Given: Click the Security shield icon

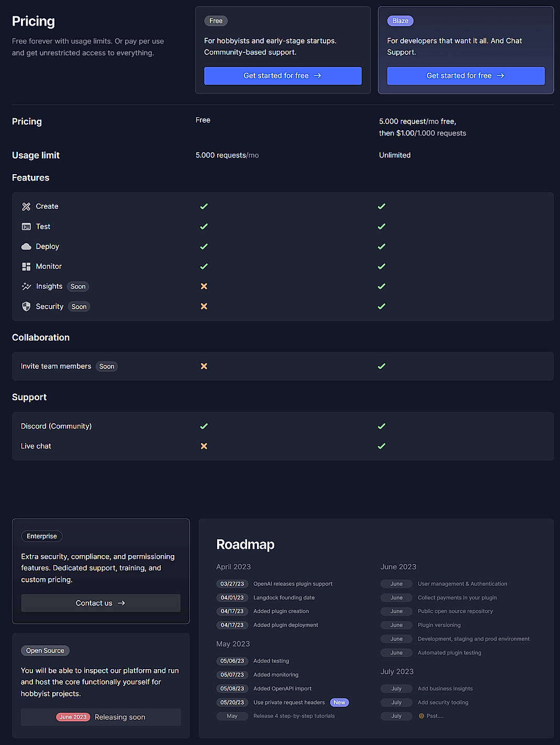Looking at the screenshot, I should click(x=26, y=306).
